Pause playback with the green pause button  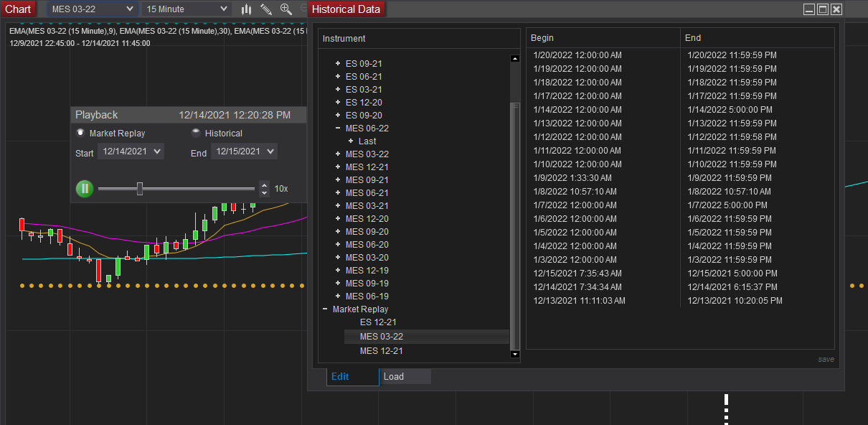point(85,189)
